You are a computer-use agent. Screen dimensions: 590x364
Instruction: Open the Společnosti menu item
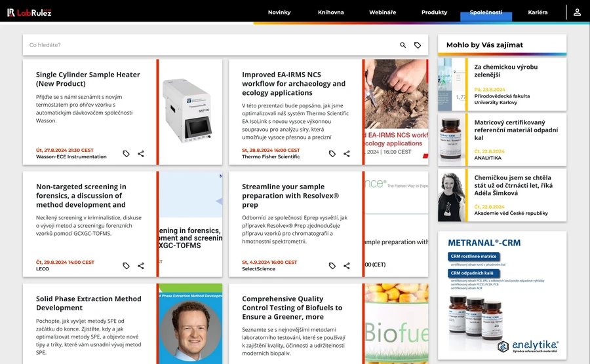point(486,12)
